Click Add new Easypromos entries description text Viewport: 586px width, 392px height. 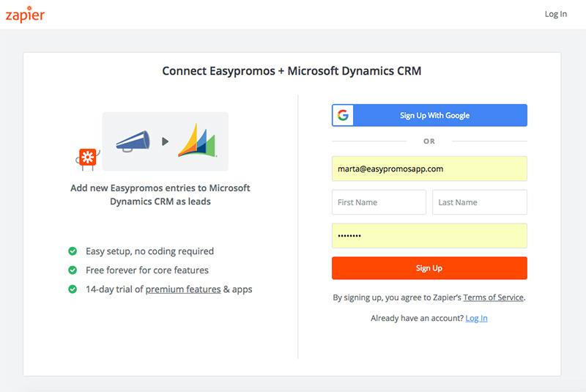[x=160, y=195]
